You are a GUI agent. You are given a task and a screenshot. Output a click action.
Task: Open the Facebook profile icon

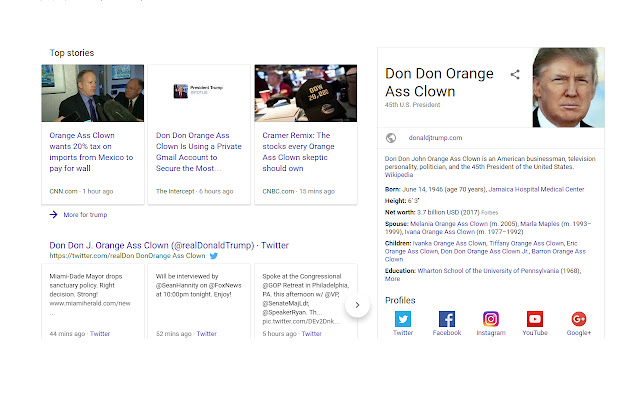click(x=447, y=319)
